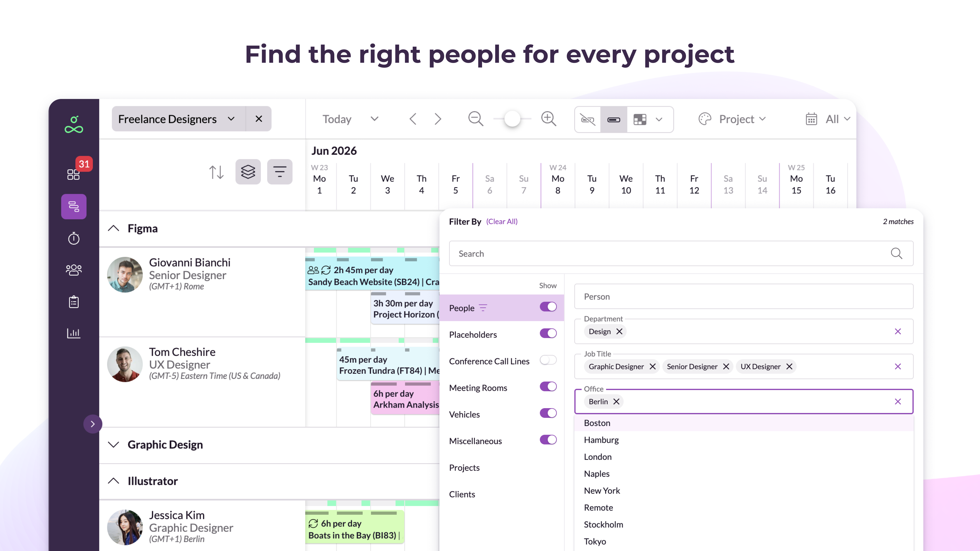Click the zoom in magnifier icon
This screenshot has height=551, width=980.
coord(549,119)
